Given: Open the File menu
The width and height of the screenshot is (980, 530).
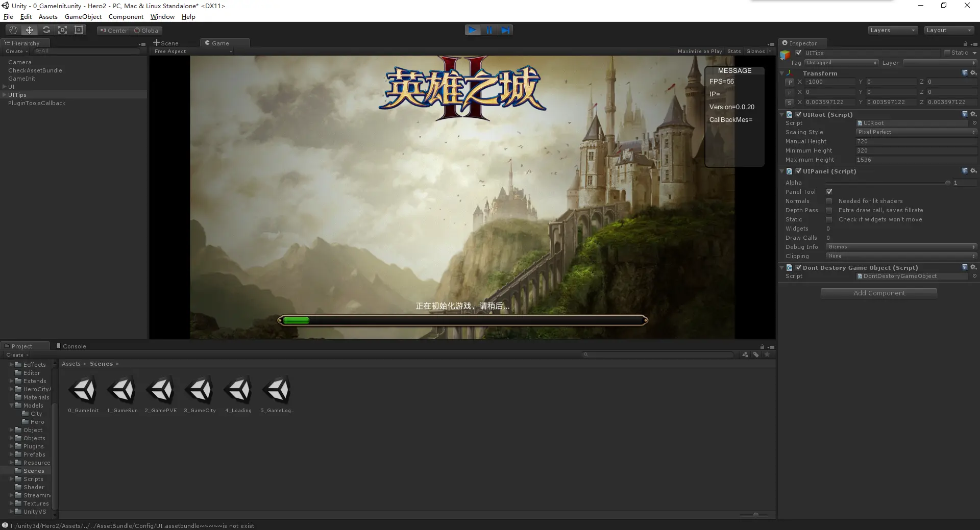Looking at the screenshot, I should (8, 17).
